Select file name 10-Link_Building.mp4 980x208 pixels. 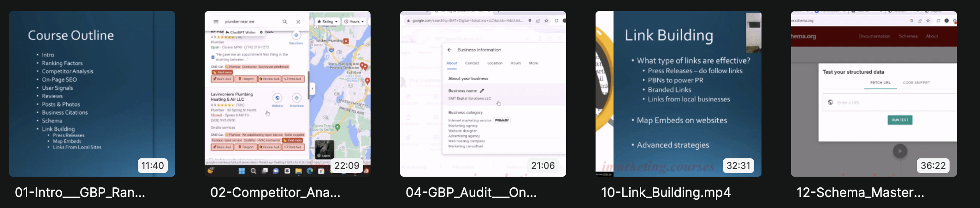click(666, 192)
